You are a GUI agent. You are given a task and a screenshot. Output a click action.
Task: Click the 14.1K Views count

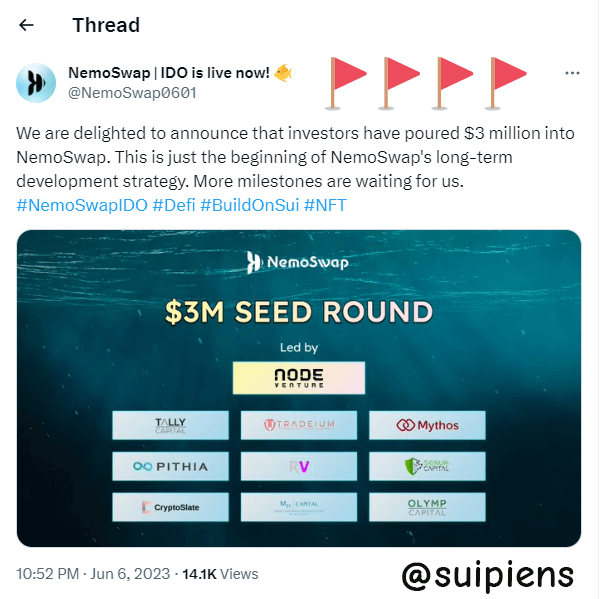(x=218, y=574)
